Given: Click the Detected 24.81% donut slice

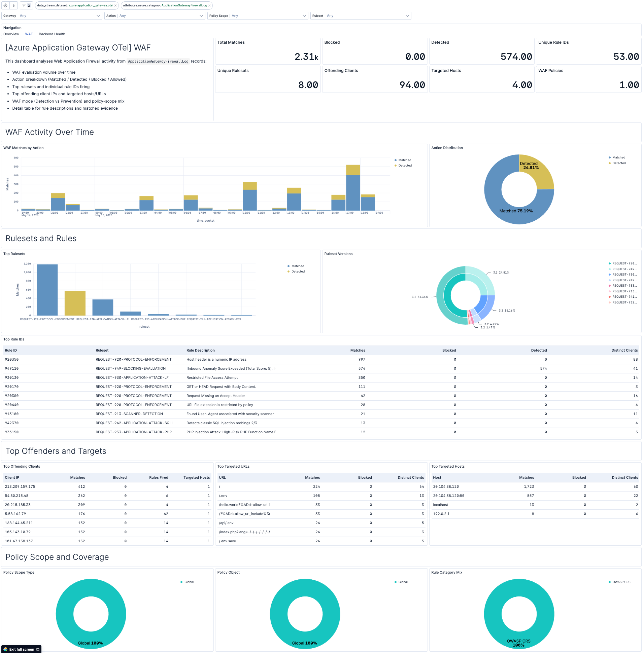Looking at the screenshot, I should (538, 171).
